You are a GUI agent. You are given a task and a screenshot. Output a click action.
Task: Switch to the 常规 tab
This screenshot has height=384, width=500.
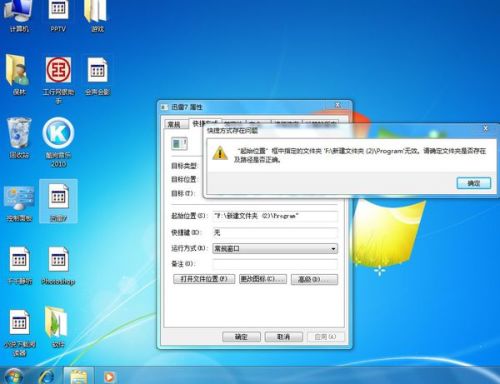click(x=174, y=124)
